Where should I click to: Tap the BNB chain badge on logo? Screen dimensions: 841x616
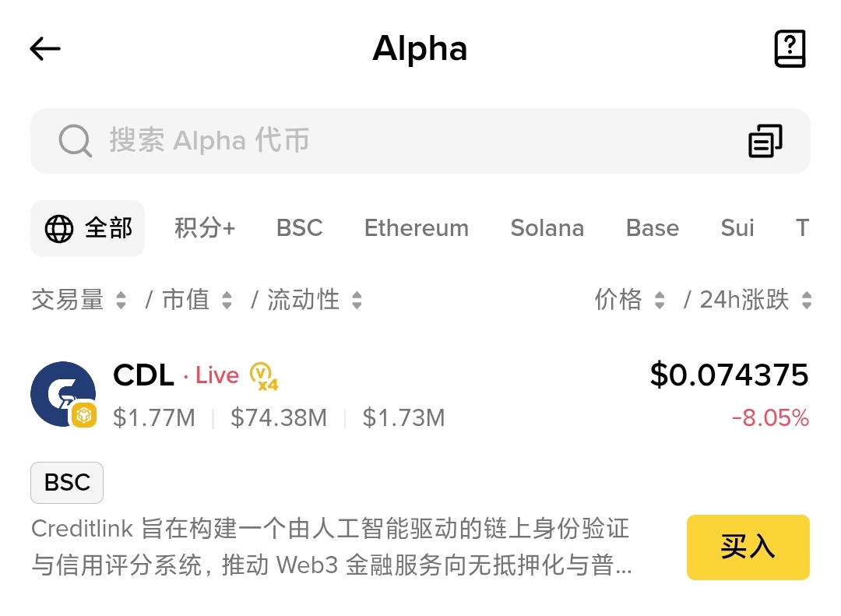tap(84, 416)
